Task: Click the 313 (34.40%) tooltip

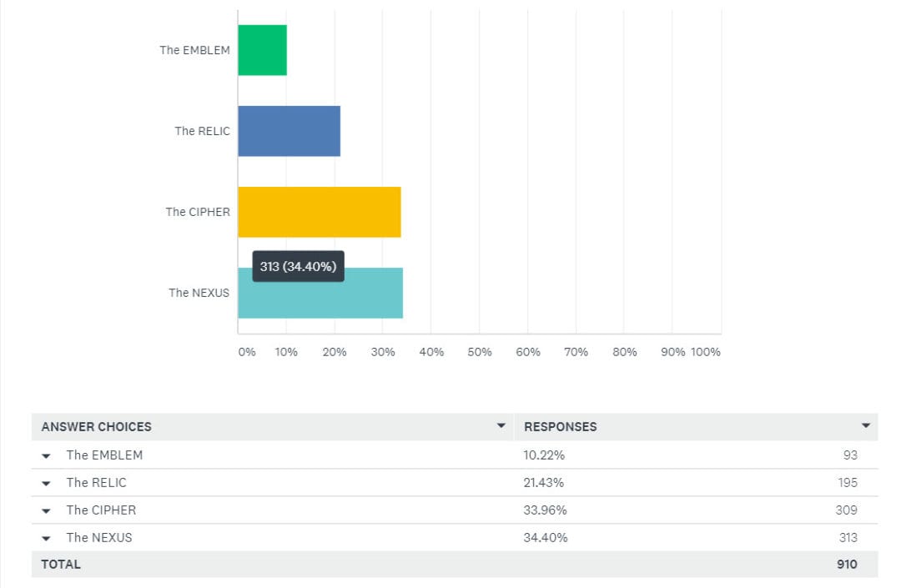Action: (298, 266)
